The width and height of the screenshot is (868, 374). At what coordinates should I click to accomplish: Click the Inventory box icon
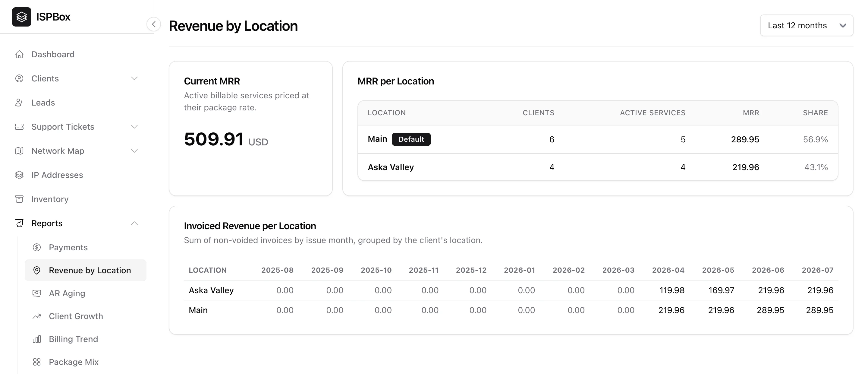(x=19, y=199)
